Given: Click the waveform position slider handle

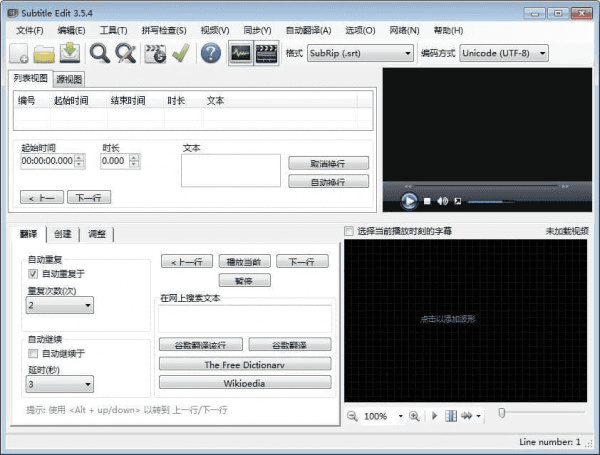Looking at the screenshot, I should (x=501, y=412).
